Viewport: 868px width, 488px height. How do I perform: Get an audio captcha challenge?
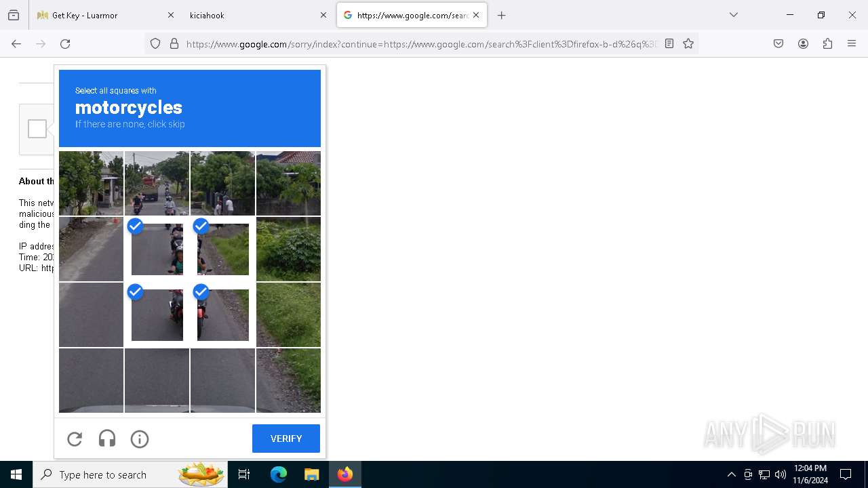(107, 439)
